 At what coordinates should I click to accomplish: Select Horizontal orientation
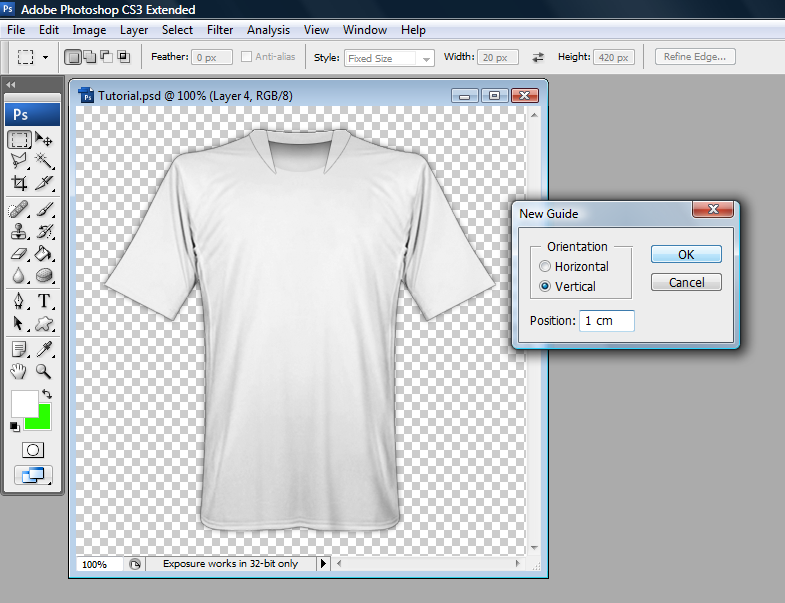pyautogui.click(x=545, y=266)
